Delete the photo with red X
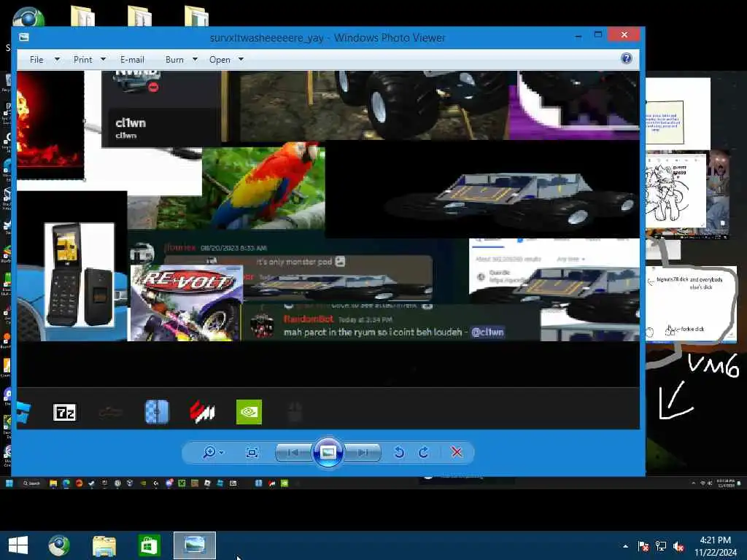Screen dimensions: 747x560 [457, 452]
